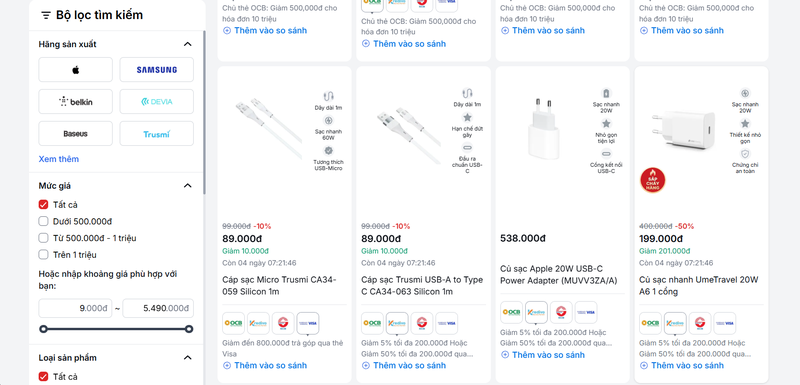Image resolution: width=800 pixels, height=385 pixels.
Task: Select the Apple brand logo filter
Action: coord(76,69)
